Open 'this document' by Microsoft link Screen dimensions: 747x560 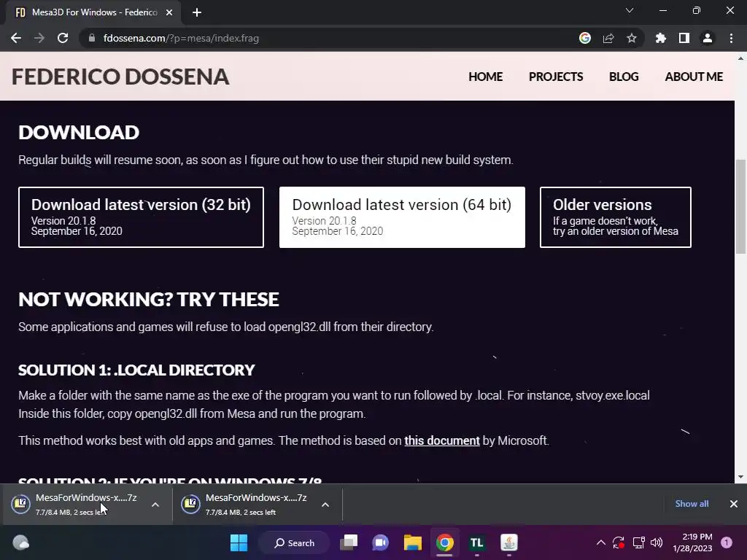point(442,440)
